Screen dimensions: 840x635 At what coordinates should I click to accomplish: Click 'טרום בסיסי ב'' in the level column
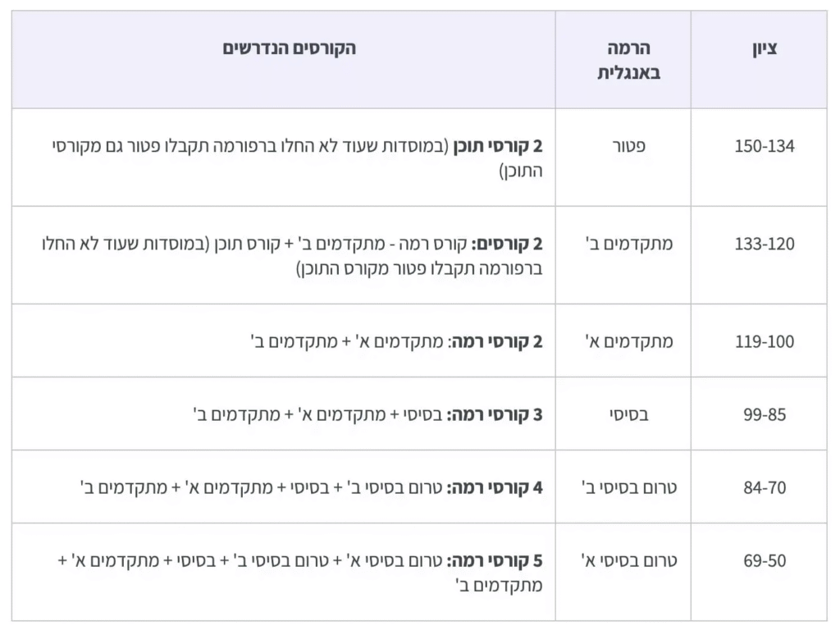point(629,487)
